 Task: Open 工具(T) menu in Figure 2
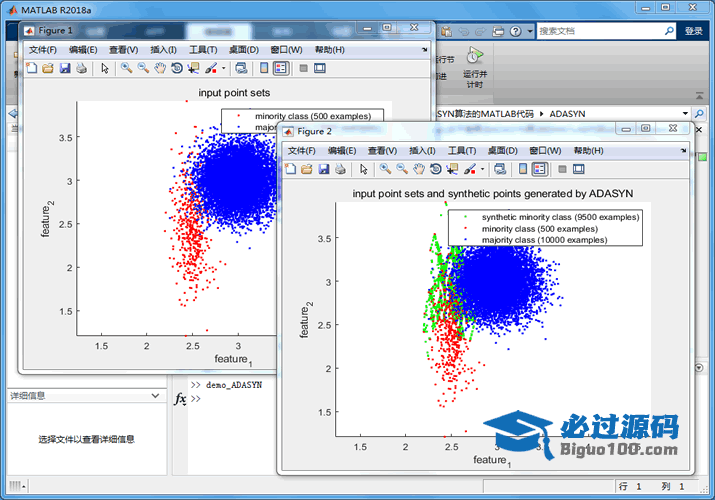pos(462,150)
